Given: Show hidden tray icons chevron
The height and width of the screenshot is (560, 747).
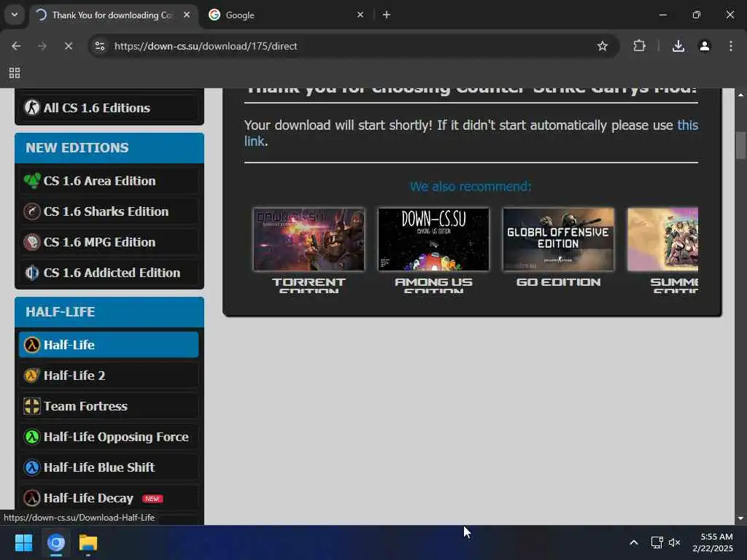Looking at the screenshot, I should [x=634, y=542].
